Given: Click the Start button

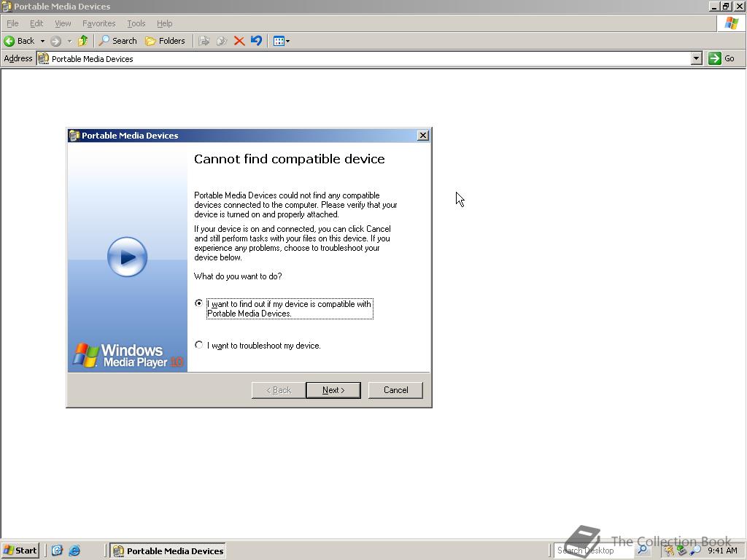Looking at the screenshot, I should click(20, 551).
